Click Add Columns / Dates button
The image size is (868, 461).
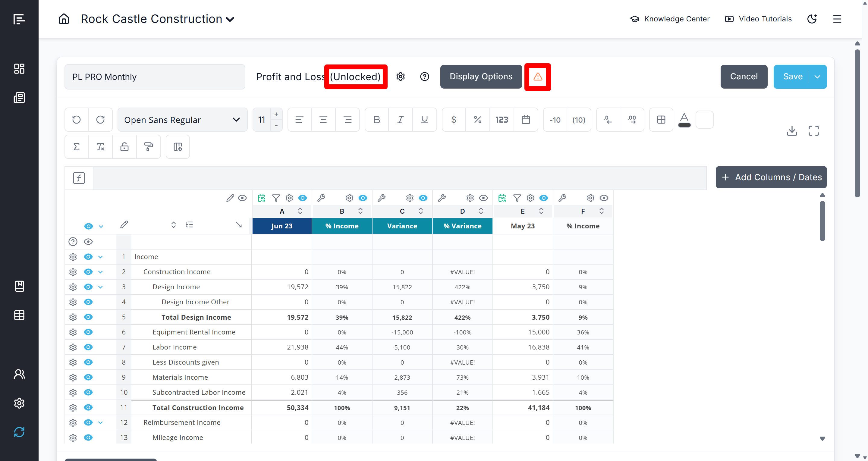[771, 177]
